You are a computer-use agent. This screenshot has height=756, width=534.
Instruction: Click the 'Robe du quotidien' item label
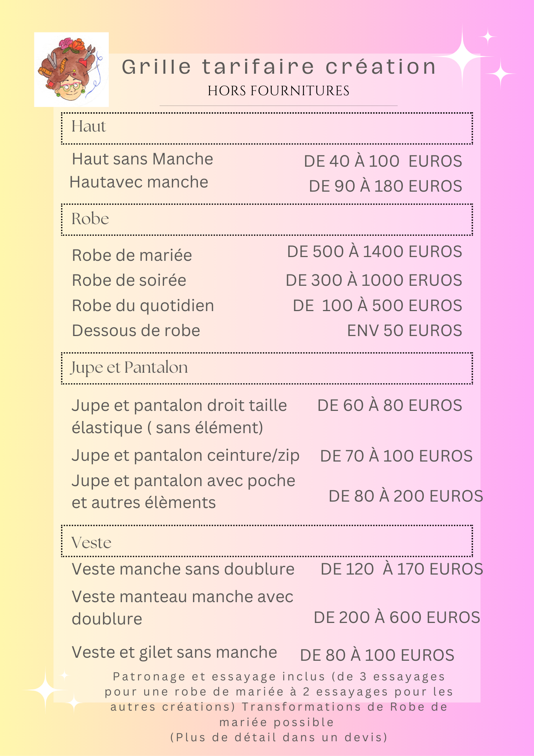[x=143, y=306]
